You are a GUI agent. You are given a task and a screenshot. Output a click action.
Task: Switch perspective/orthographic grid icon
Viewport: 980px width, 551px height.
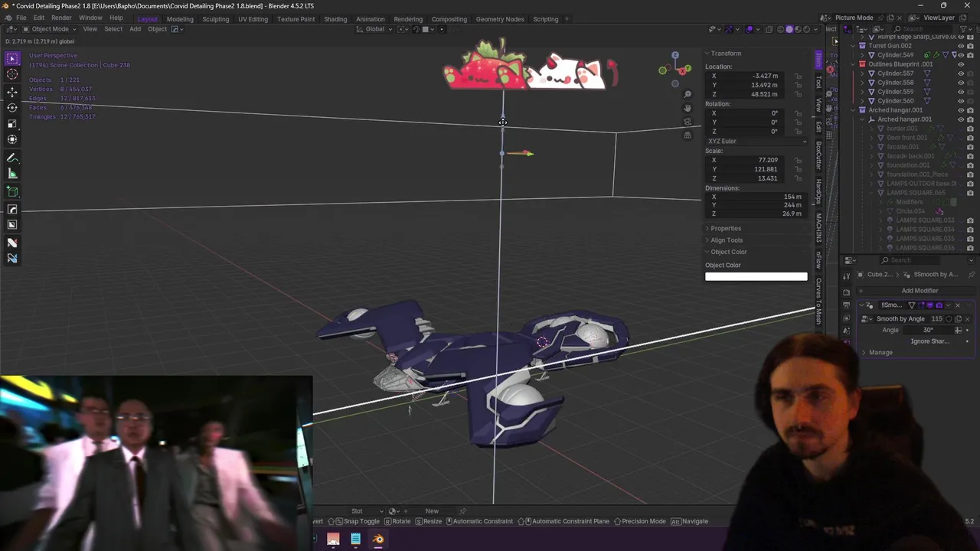coord(688,135)
